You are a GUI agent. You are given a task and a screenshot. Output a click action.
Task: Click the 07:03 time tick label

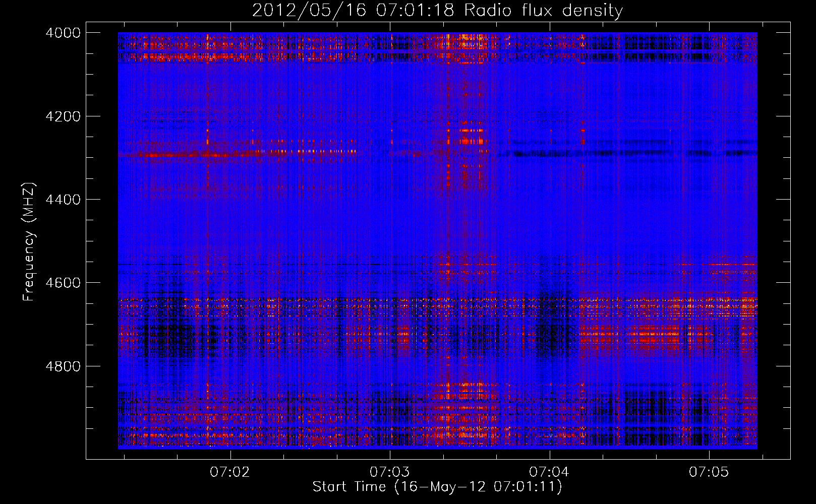(390, 472)
